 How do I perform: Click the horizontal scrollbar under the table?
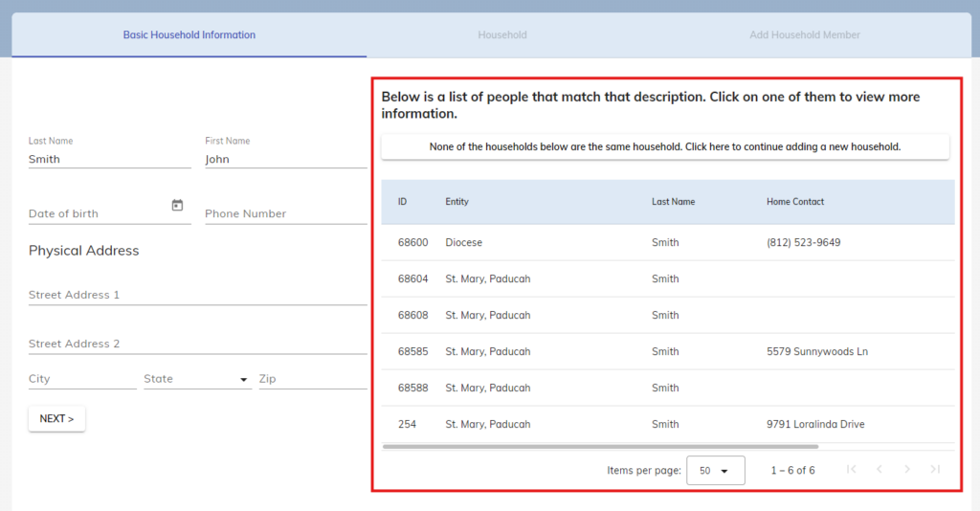pos(601,447)
